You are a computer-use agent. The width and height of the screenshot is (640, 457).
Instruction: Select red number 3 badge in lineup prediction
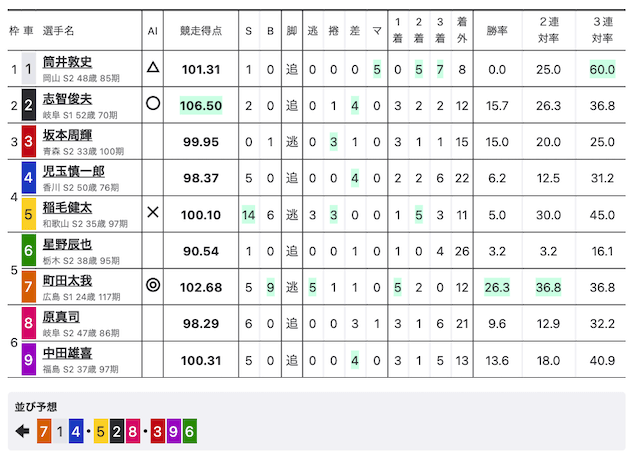(158, 431)
